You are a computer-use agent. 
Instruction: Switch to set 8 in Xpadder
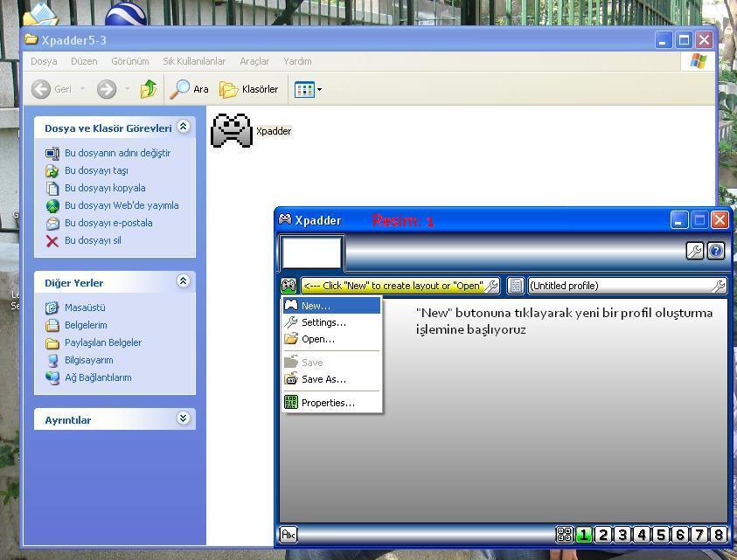tap(719, 534)
